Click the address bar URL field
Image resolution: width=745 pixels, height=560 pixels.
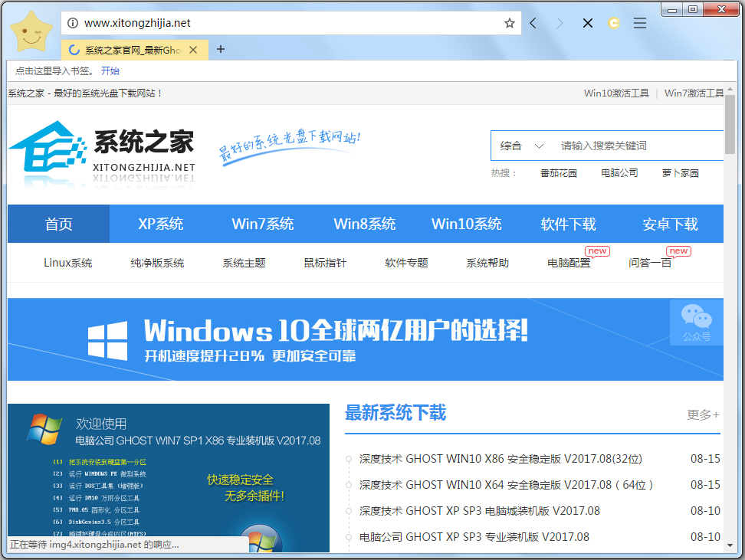point(290,23)
